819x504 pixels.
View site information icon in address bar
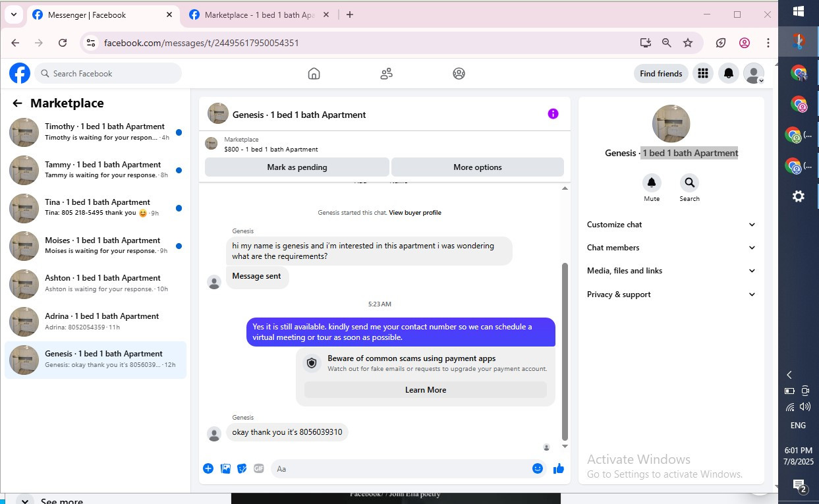92,43
